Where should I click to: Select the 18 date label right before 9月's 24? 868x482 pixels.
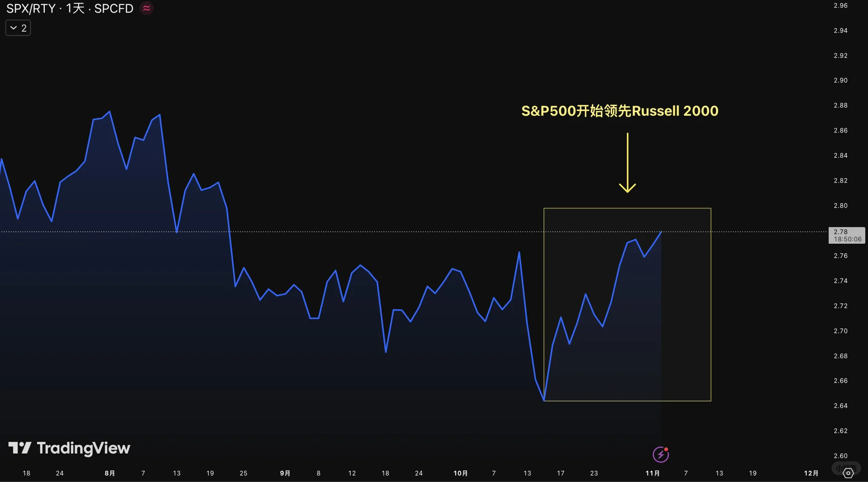pyautogui.click(x=385, y=473)
